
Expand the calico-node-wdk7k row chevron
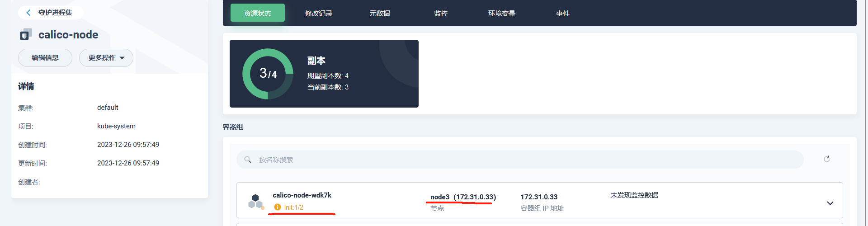pos(830,203)
